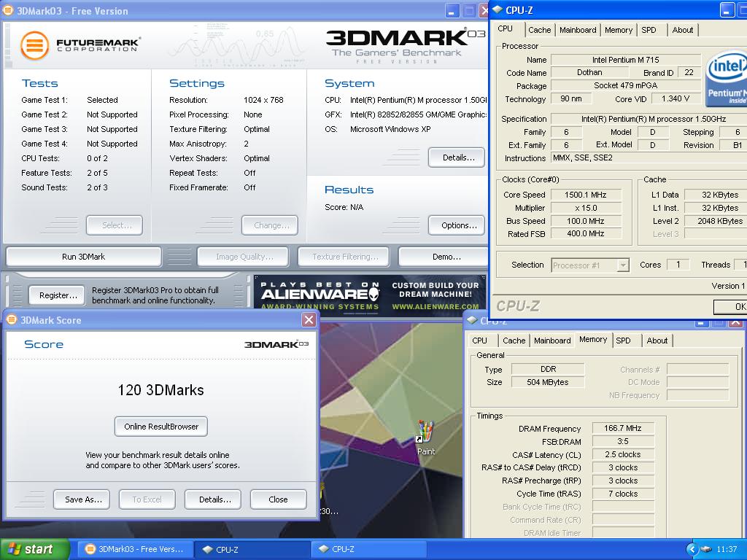The height and width of the screenshot is (560, 747).
Task: Click Save As... in score dialog
Action: coord(82,499)
